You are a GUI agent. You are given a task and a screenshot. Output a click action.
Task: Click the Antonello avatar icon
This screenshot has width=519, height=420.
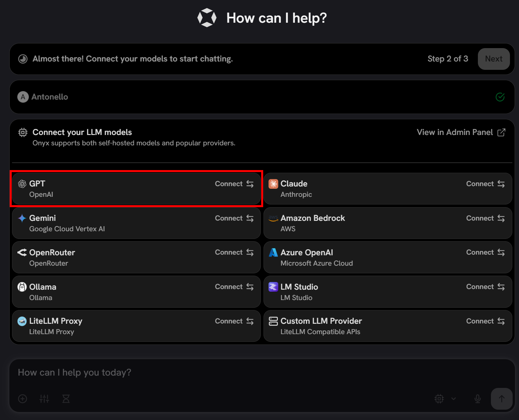pyautogui.click(x=23, y=97)
